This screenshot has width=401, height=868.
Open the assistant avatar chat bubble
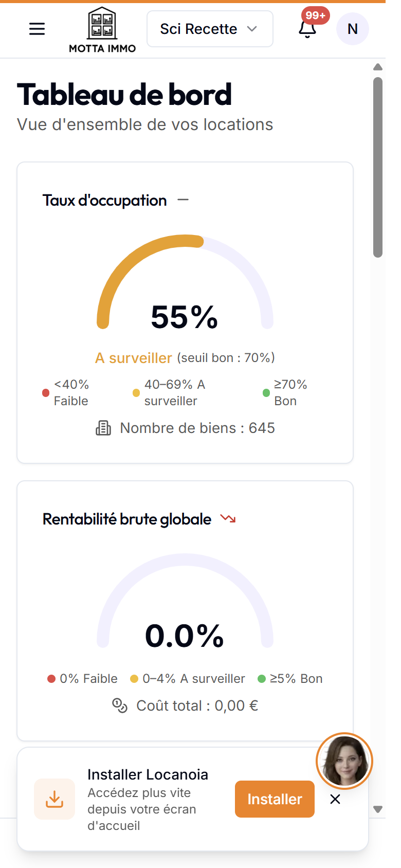pos(344,761)
